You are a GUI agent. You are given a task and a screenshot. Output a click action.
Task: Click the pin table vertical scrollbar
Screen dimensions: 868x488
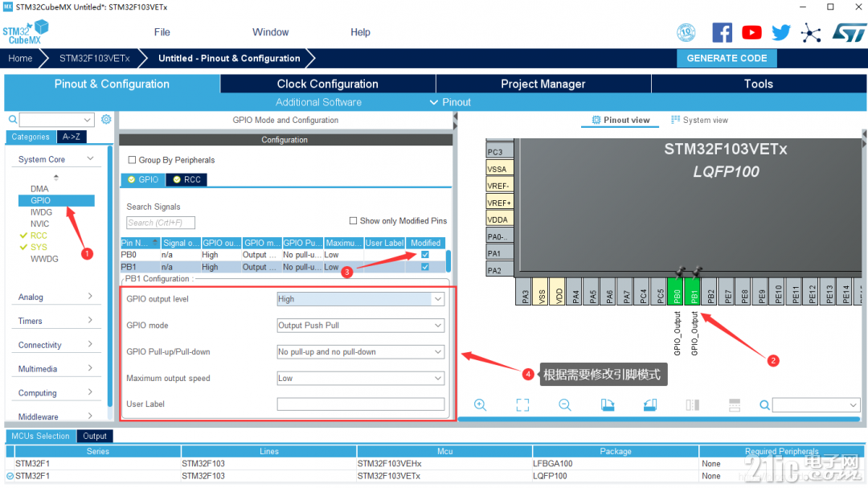click(x=448, y=260)
